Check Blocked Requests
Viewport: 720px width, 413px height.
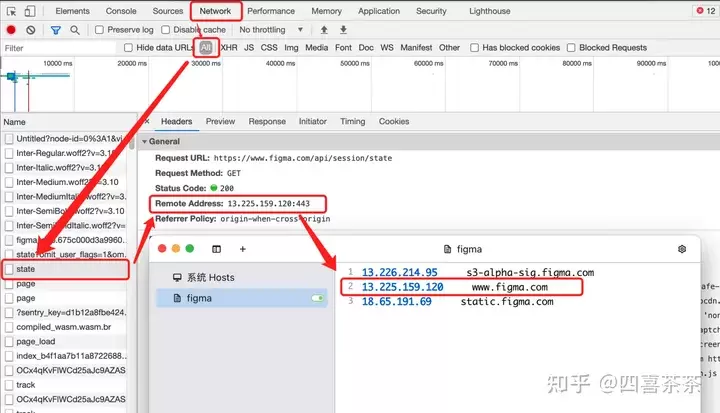[571, 48]
